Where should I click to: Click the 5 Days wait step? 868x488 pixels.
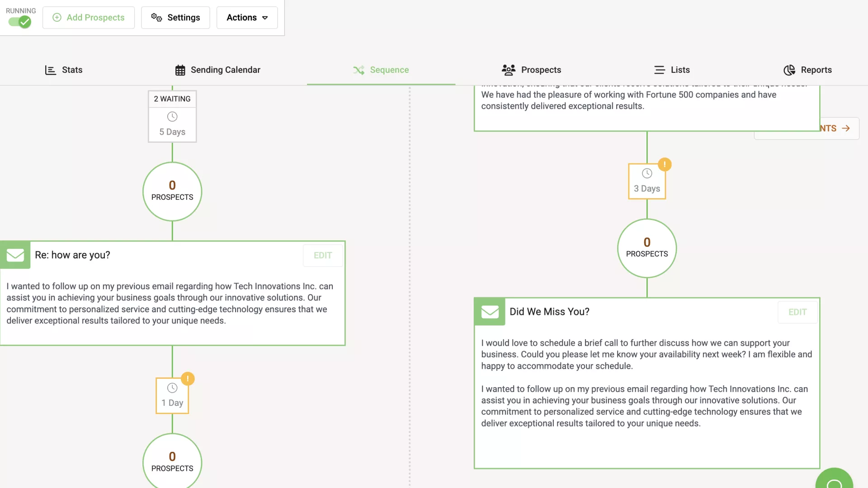click(172, 124)
